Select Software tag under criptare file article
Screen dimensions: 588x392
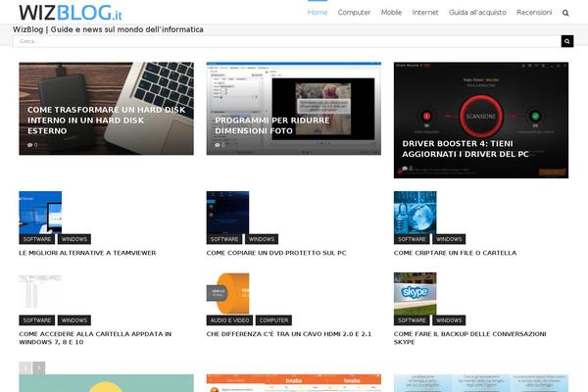tap(412, 239)
